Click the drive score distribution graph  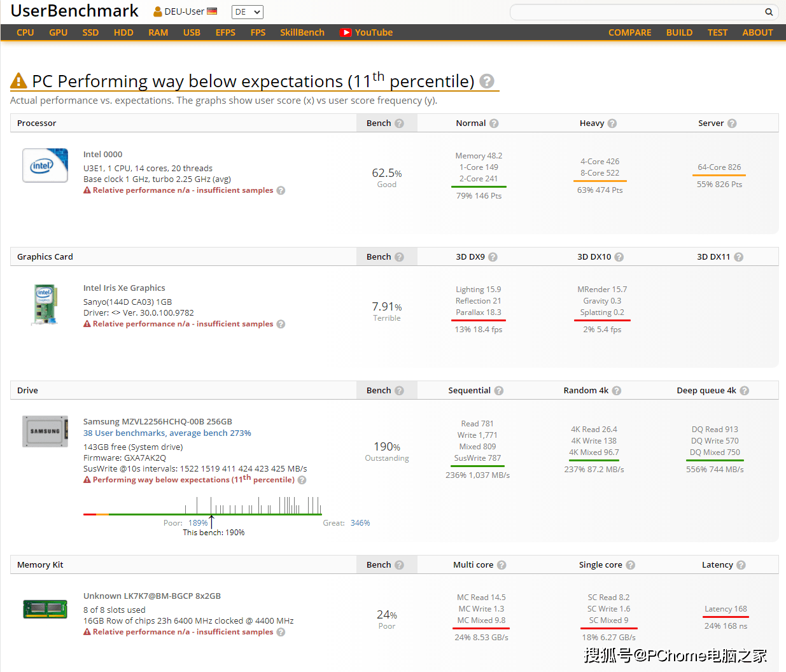(202, 506)
